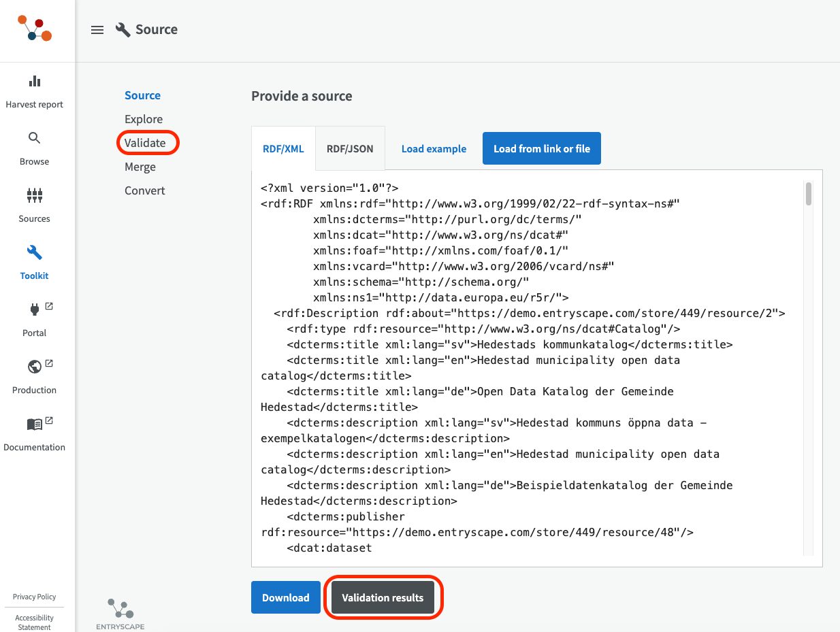Image resolution: width=840 pixels, height=632 pixels.
Task: Click the EntryScape logo at top left
Action: click(35, 29)
